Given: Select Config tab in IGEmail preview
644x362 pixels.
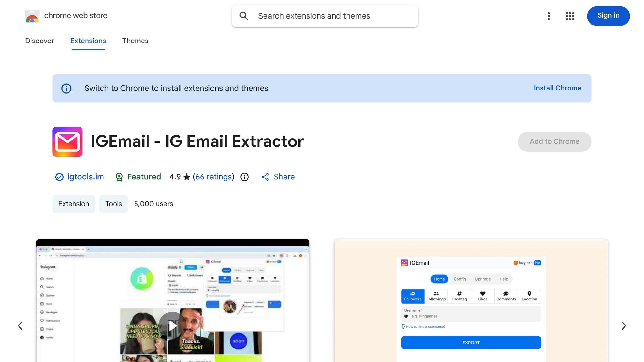Looking at the screenshot, I should (460, 279).
